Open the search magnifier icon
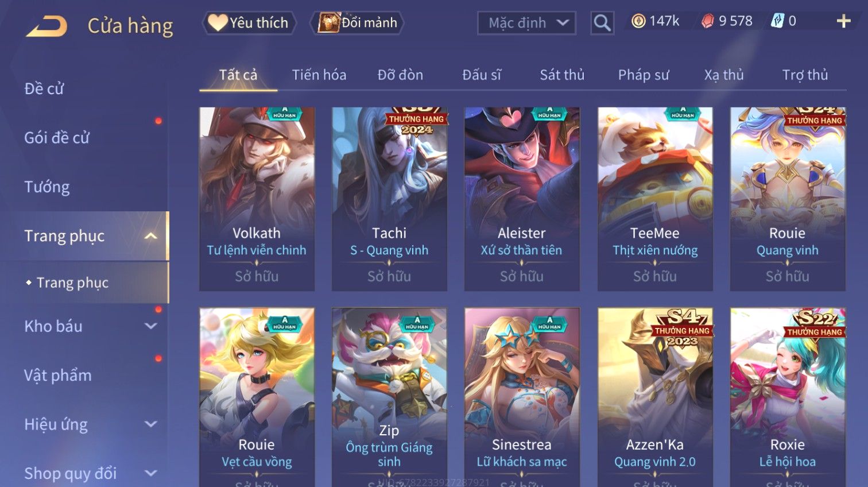Screen dimensions: 868x487 pos(602,23)
